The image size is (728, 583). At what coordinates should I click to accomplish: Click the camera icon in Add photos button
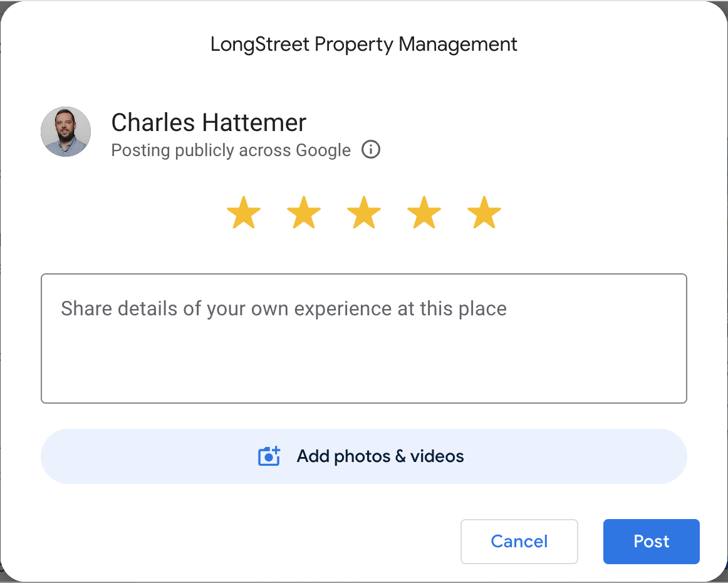(269, 456)
